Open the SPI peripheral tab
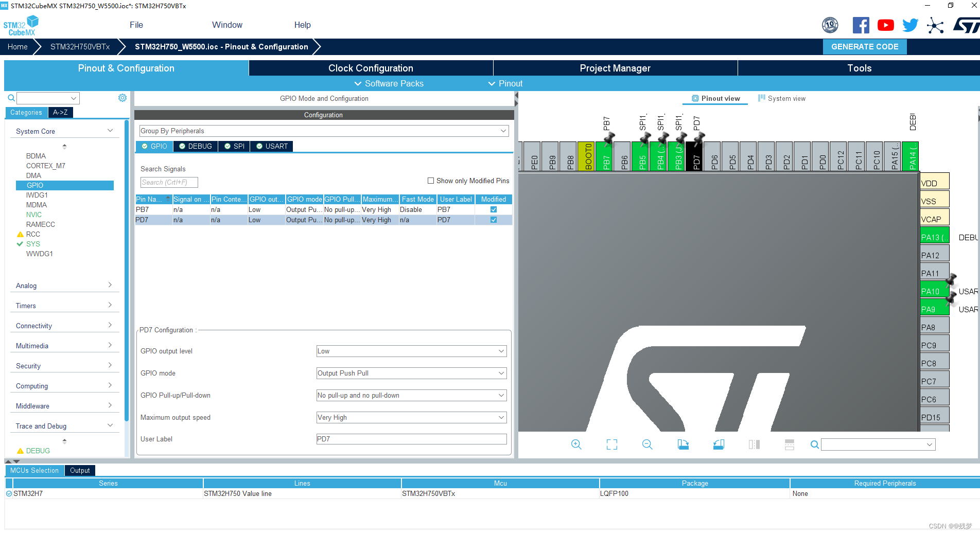980x534 pixels. click(x=234, y=146)
